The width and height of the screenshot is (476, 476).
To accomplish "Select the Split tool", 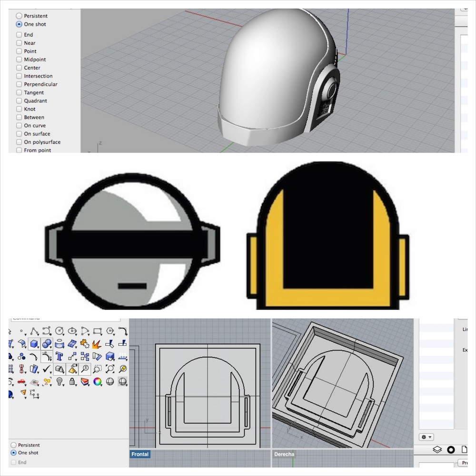I will pyautogui.click(x=122, y=343).
